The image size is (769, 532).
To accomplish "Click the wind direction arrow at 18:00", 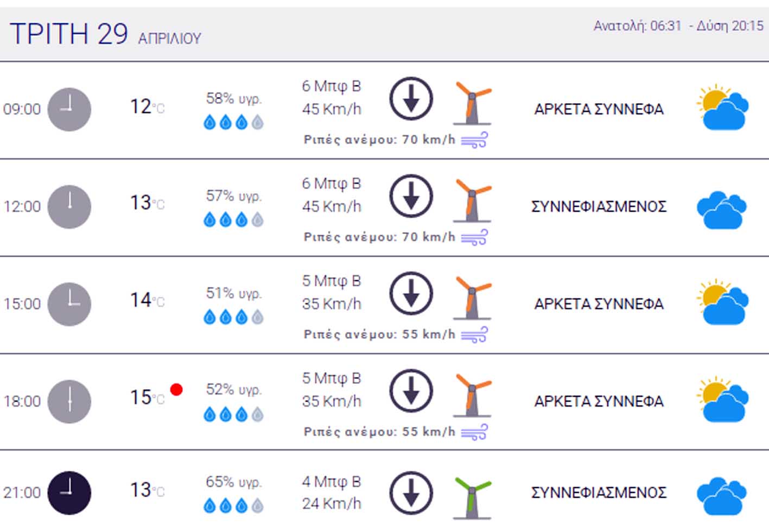I will coord(411,391).
